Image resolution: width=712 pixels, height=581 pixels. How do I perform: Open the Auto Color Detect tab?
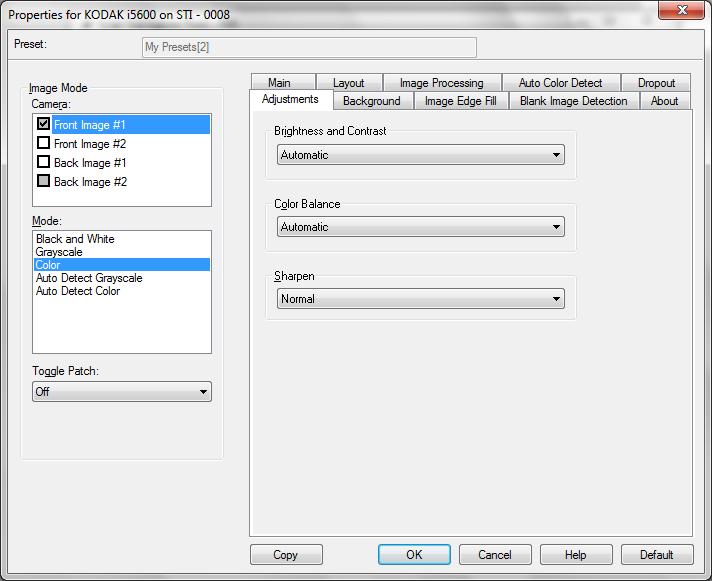coord(560,82)
